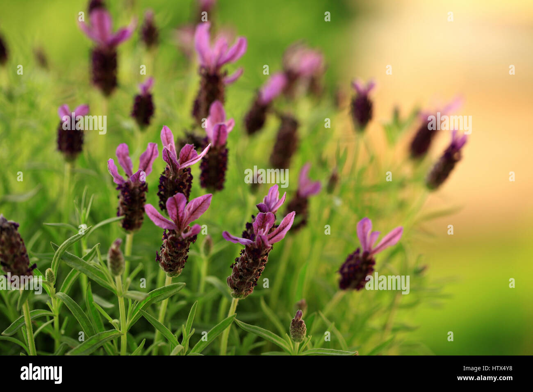Click the alamy logo in the footer
The width and height of the screenshot is (533, 392).
pyautogui.click(x=41, y=374)
